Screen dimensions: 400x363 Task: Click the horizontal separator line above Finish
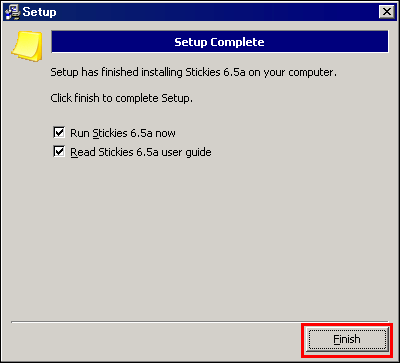pos(200,322)
